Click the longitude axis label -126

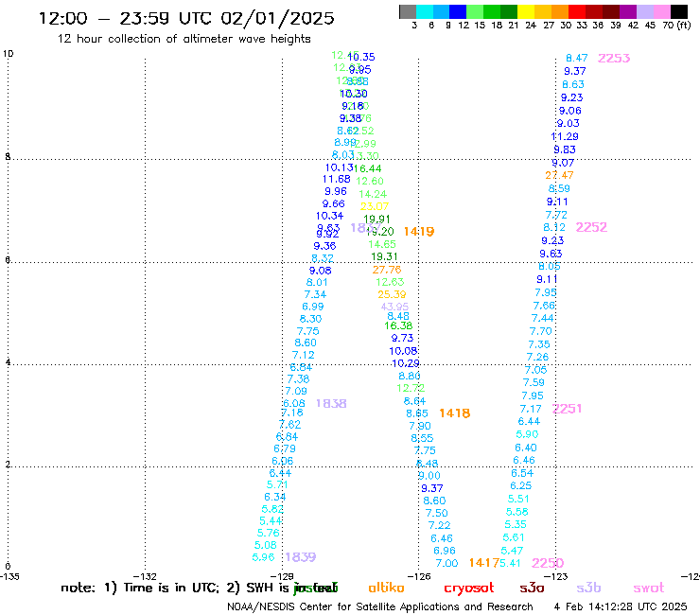(419, 576)
